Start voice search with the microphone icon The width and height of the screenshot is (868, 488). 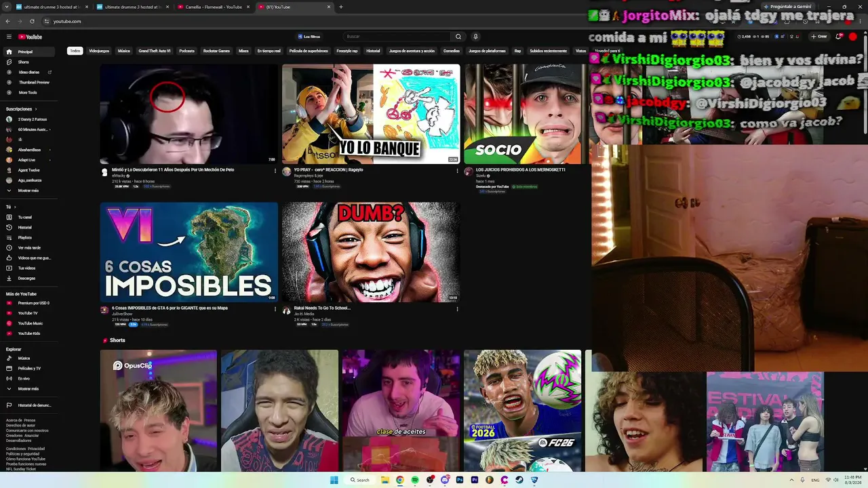click(x=475, y=37)
